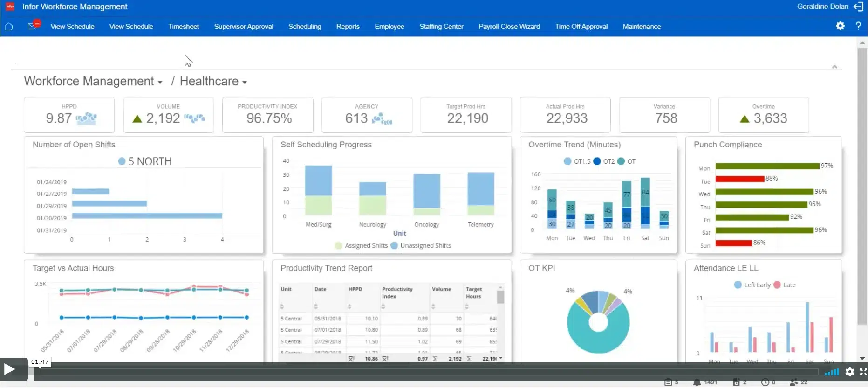Sign out using the logout arrow icon

coord(858,7)
